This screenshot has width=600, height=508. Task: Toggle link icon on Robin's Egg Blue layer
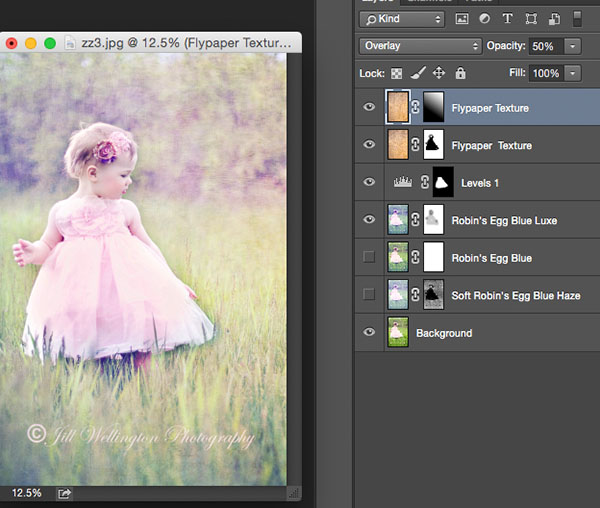[x=416, y=257]
